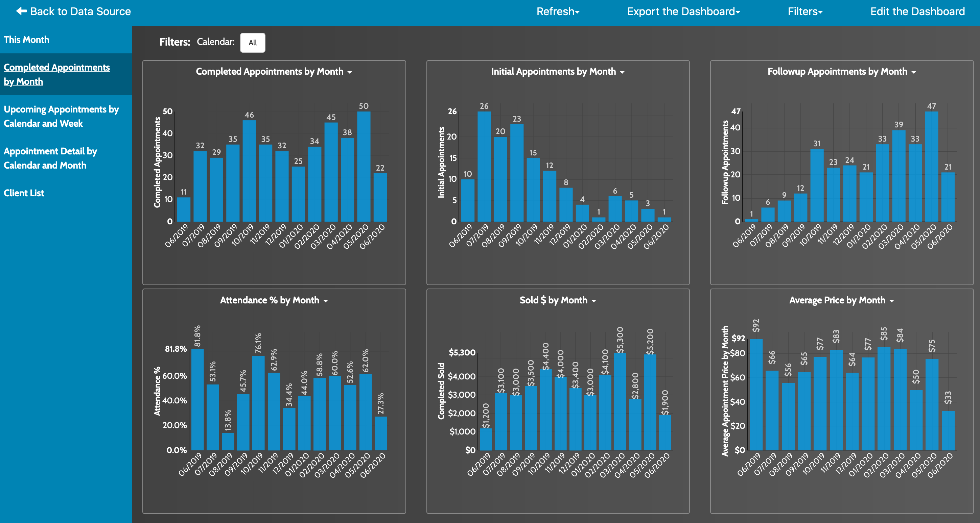The height and width of the screenshot is (523, 980).
Task: Go to the Client List page
Action: pos(24,193)
